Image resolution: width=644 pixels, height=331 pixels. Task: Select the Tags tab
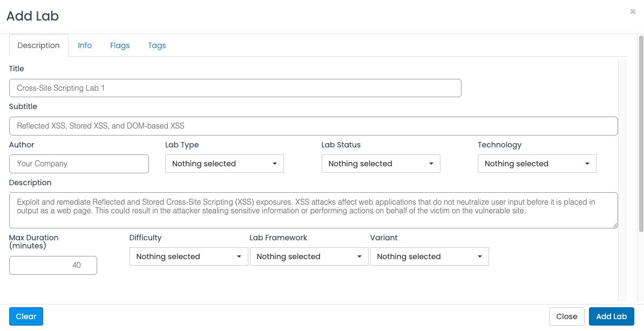point(157,45)
